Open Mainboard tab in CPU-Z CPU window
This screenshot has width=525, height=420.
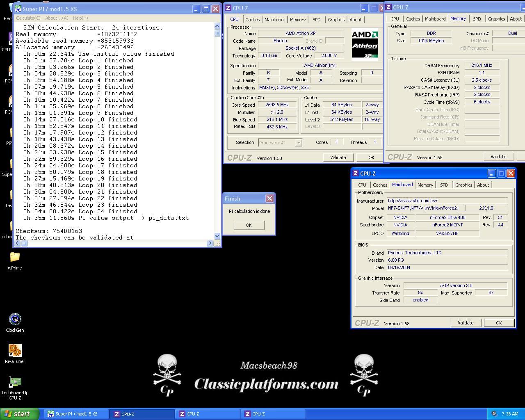(275, 20)
